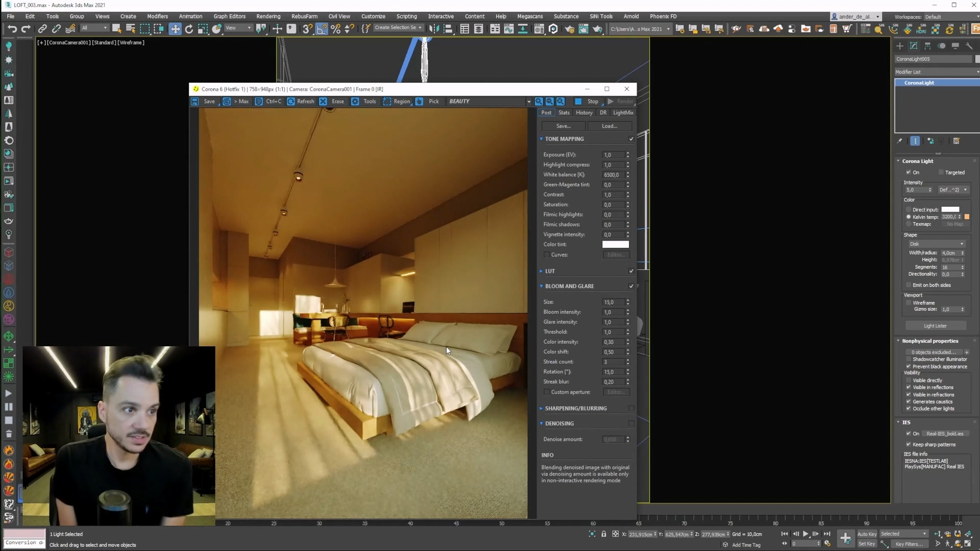
Task: Toggle the Bloom and Glare enable checkbox
Action: [x=631, y=286]
